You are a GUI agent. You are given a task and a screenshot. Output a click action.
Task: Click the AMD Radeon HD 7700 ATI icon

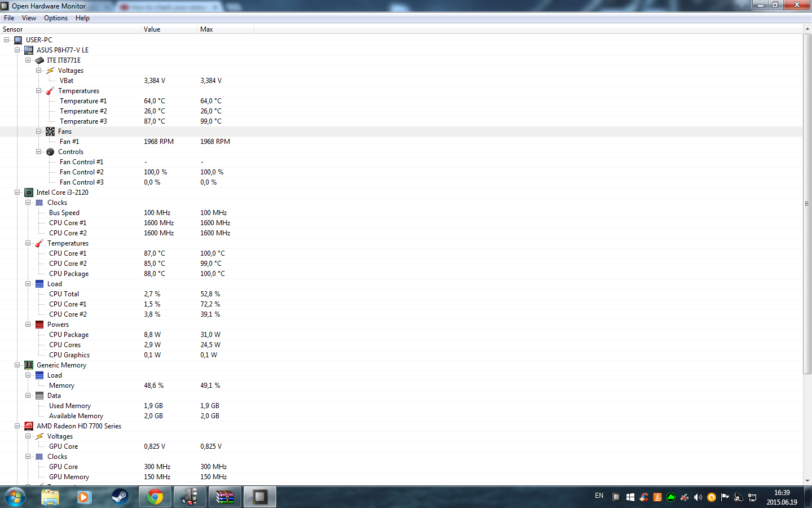point(29,426)
